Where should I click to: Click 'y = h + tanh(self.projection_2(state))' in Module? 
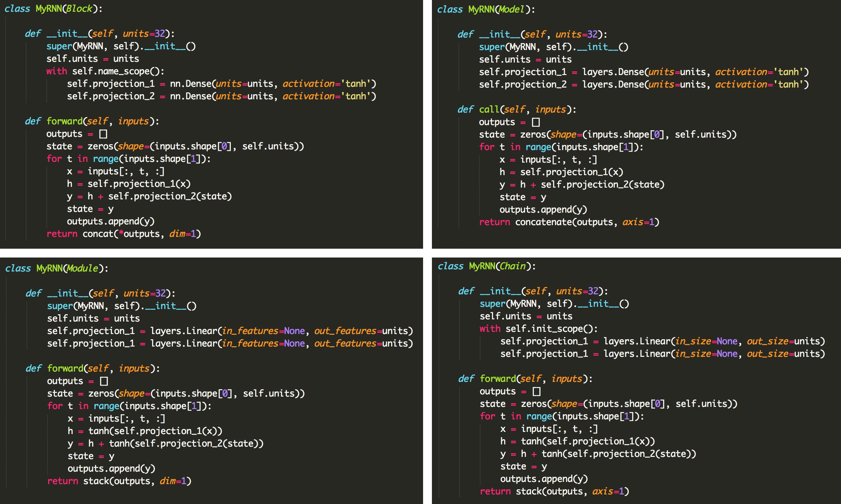[166, 444]
